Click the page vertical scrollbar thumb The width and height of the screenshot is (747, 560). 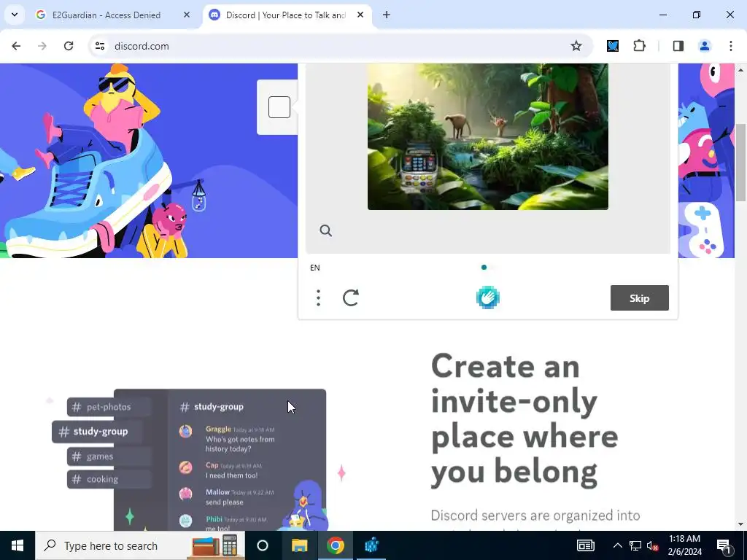click(740, 162)
